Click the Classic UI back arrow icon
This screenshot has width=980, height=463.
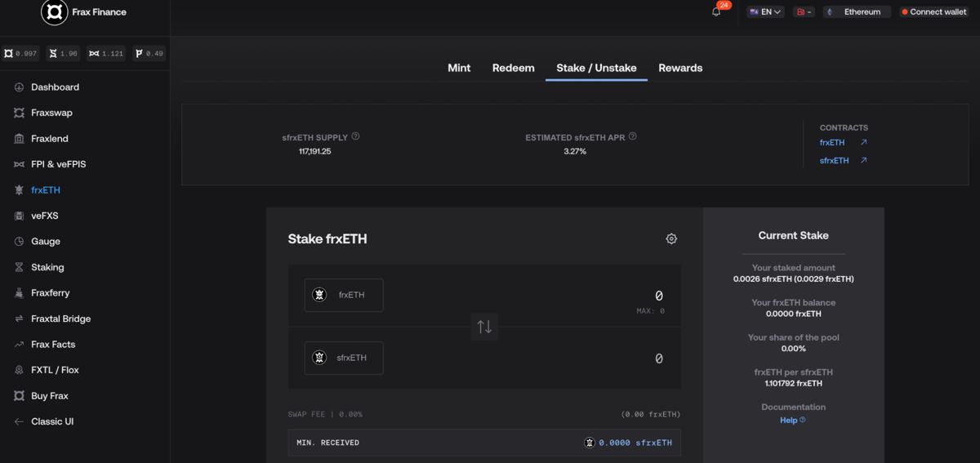19,421
